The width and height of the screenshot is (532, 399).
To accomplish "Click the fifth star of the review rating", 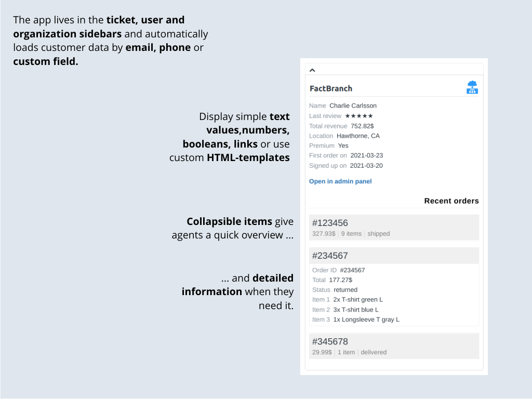I will [370, 116].
